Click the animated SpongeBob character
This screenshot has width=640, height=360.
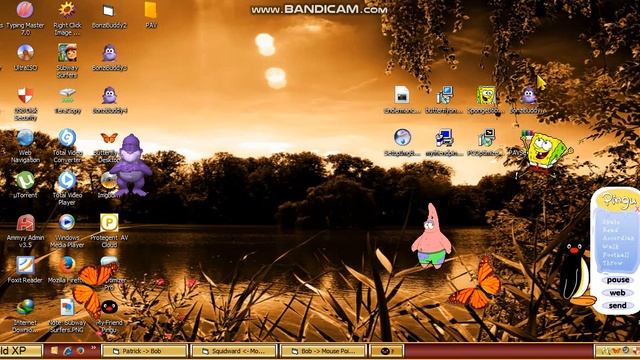click(544, 154)
